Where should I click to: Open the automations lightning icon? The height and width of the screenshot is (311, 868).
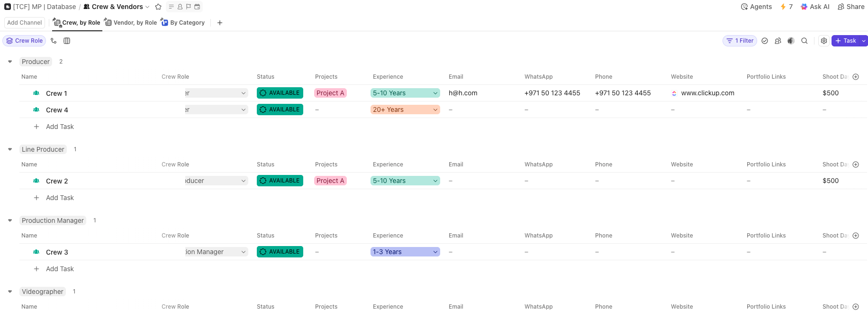[786, 7]
